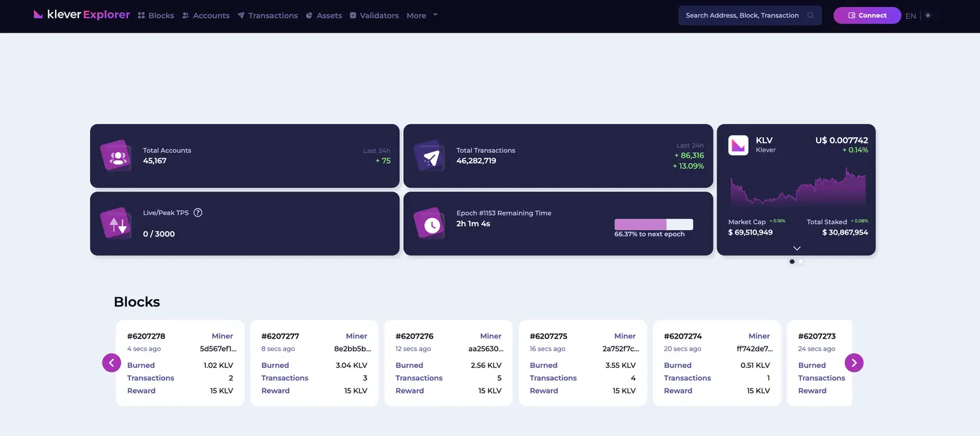Open the Accounts page
980x436 pixels.
pyautogui.click(x=205, y=15)
